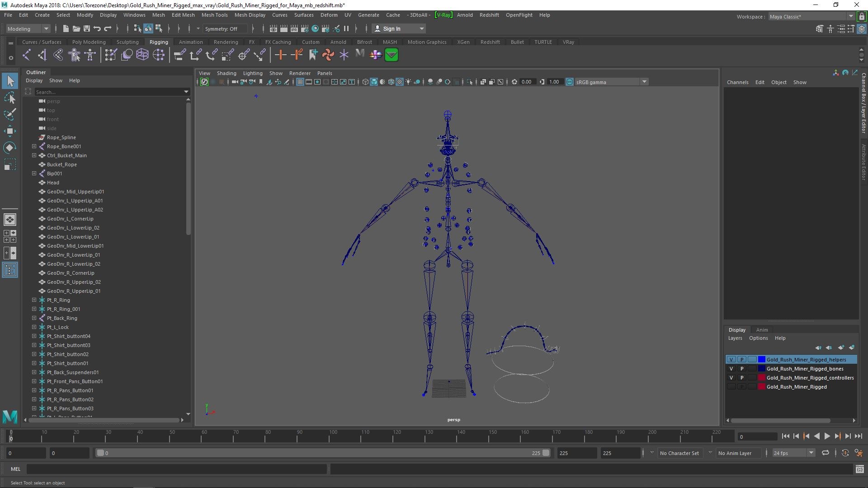Open the Workspace Maya Classic dropdown
The width and height of the screenshot is (868, 488).
point(811,17)
